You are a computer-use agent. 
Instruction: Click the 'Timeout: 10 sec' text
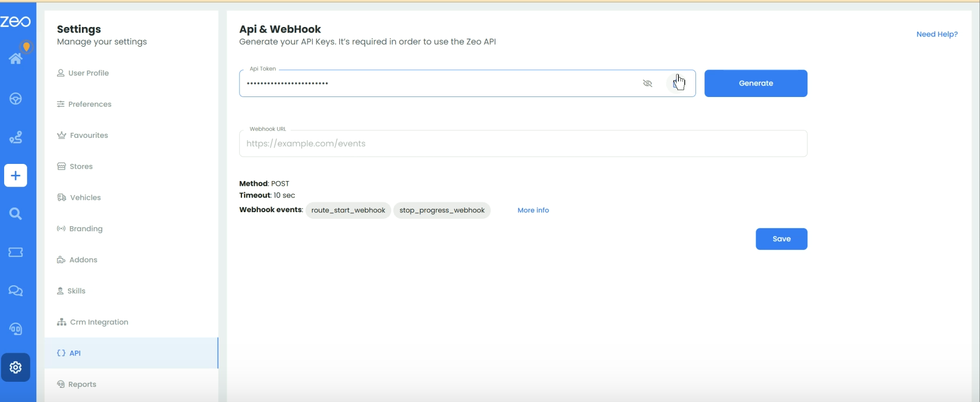click(267, 196)
